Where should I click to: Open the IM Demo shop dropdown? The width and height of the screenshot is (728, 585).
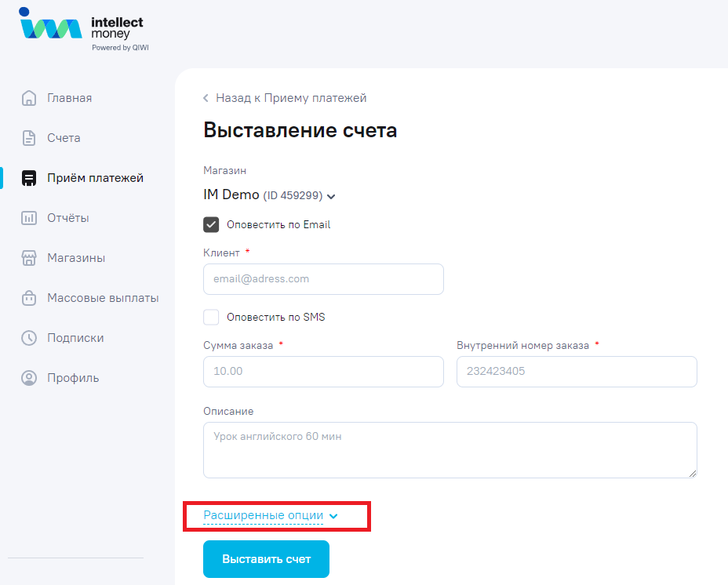tap(269, 195)
